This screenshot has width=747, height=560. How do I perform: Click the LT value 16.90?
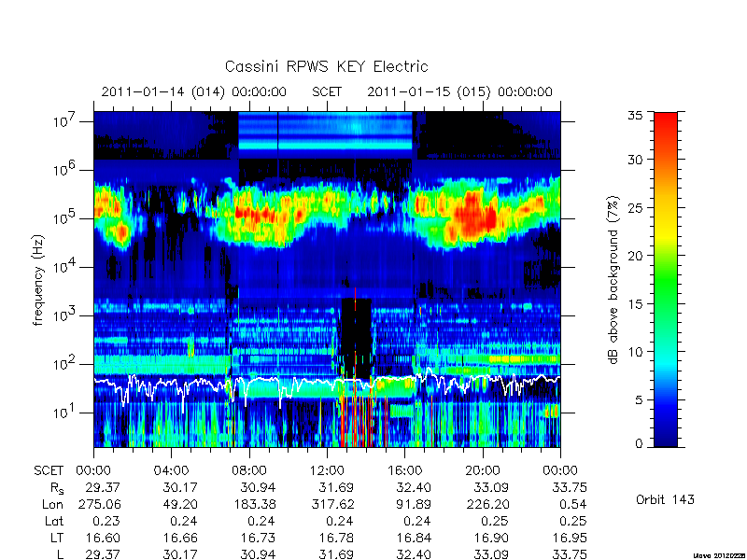coord(492,538)
